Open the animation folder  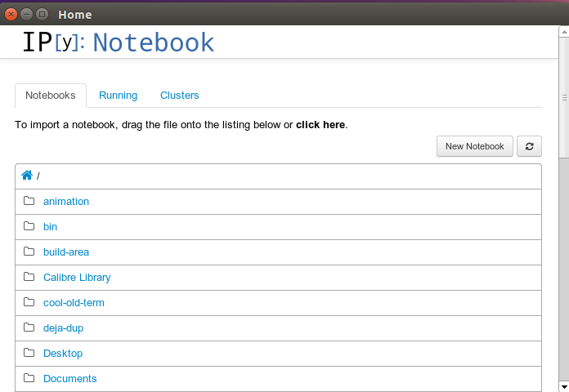66,201
